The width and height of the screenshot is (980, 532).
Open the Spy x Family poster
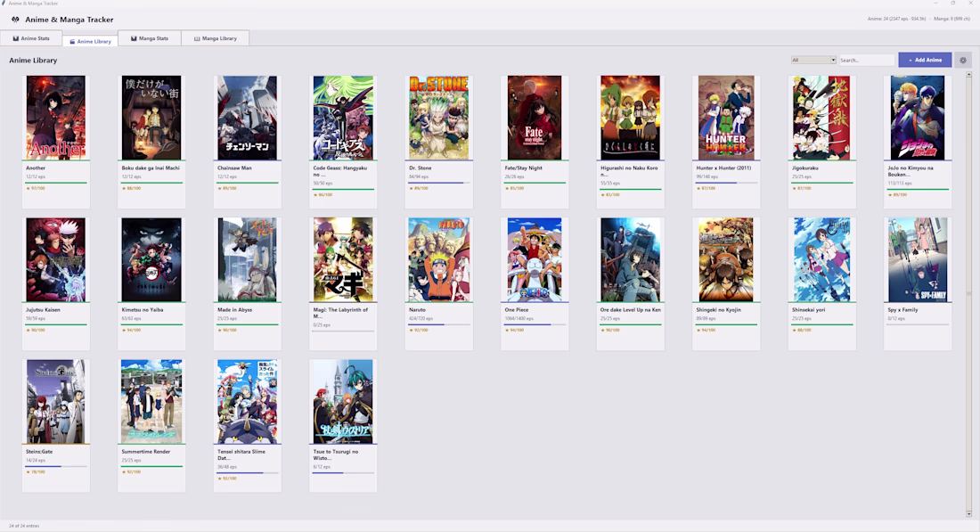pyautogui.click(x=918, y=259)
